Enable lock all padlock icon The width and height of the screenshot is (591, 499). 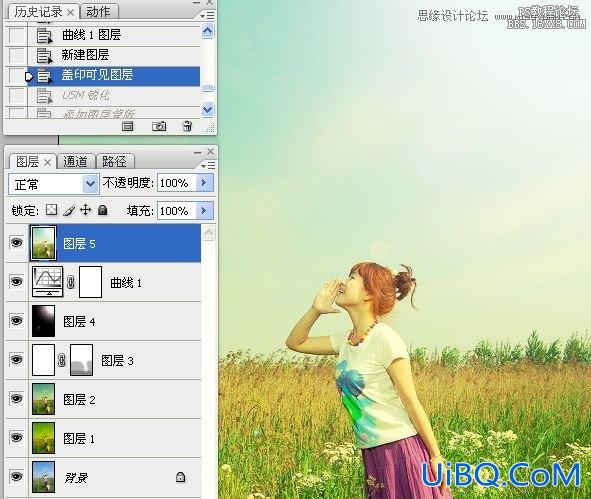pyautogui.click(x=103, y=210)
